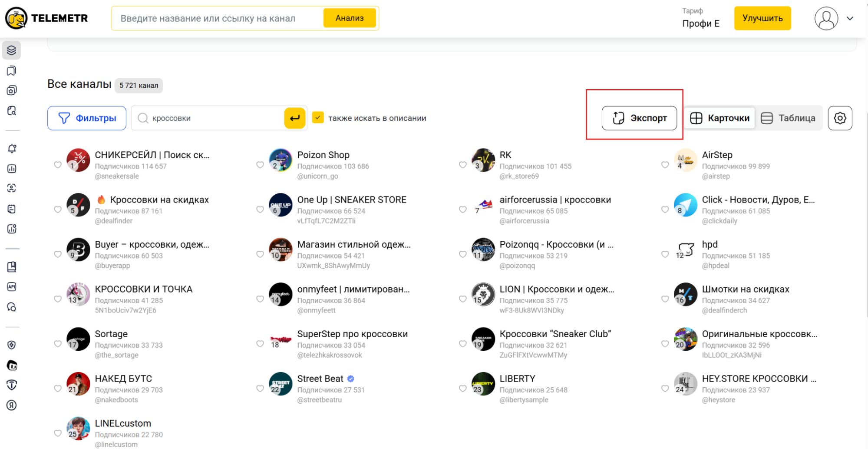Click the Анализ button
This screenshot has width=868, height=449.
coord(350,18)
